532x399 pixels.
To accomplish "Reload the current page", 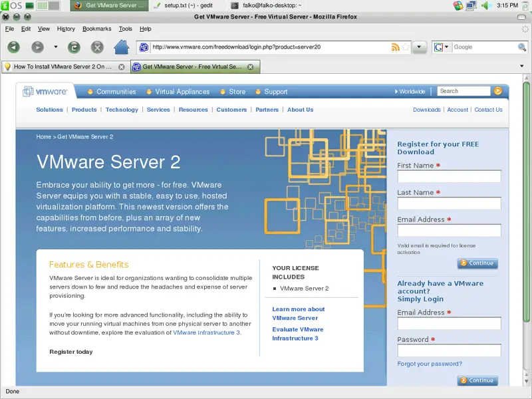I will point(74,47).
